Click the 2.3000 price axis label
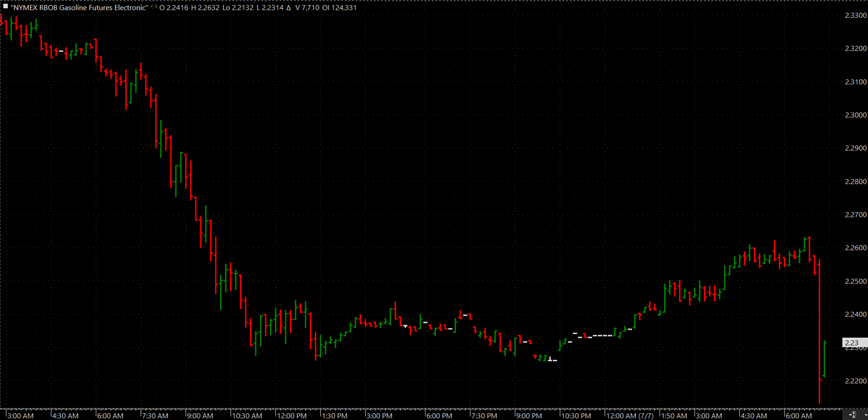The image size is (868, 420). point(856,115)
